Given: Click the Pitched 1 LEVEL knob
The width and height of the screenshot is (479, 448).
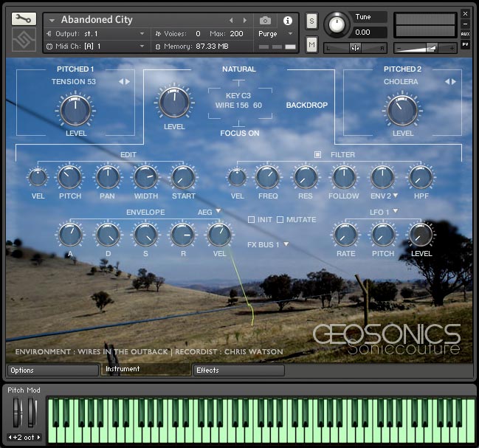Looking at the screenshot, I should coord(75,111).
